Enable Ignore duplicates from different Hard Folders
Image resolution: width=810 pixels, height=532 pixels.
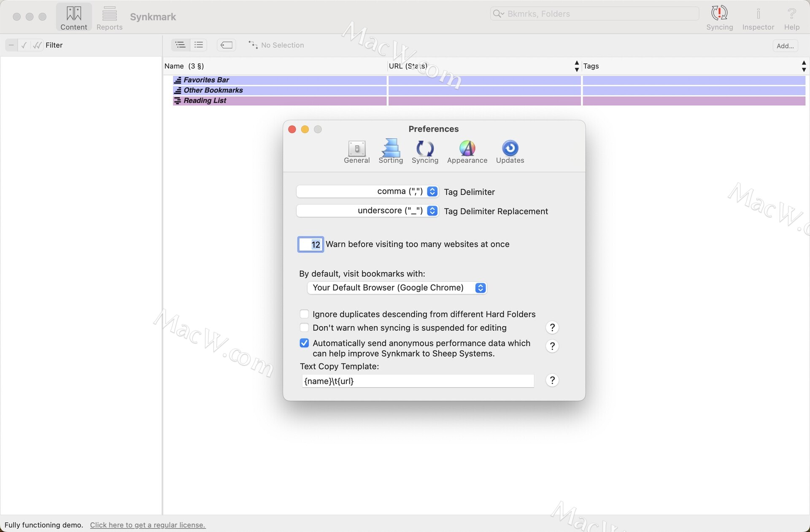304,314
